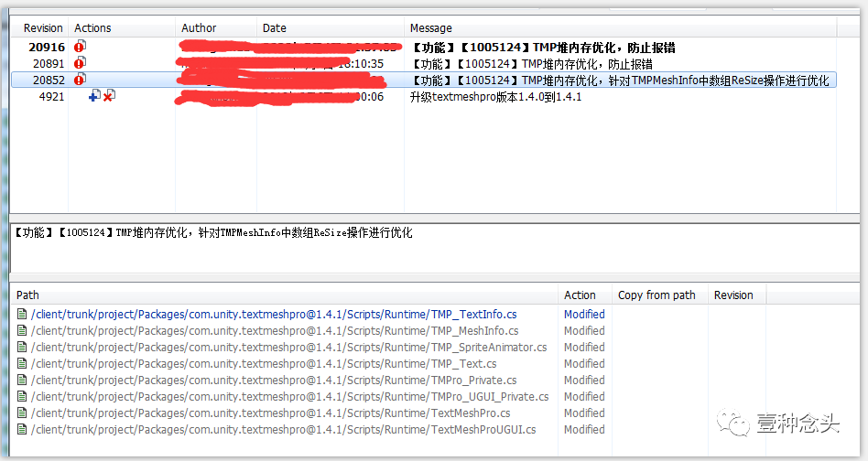The height and width of the screenshot is (461, 868).
Task: Click the file icon beside TextMeshPro.cs
Action: pyautogui.click(x=22, y=413)
